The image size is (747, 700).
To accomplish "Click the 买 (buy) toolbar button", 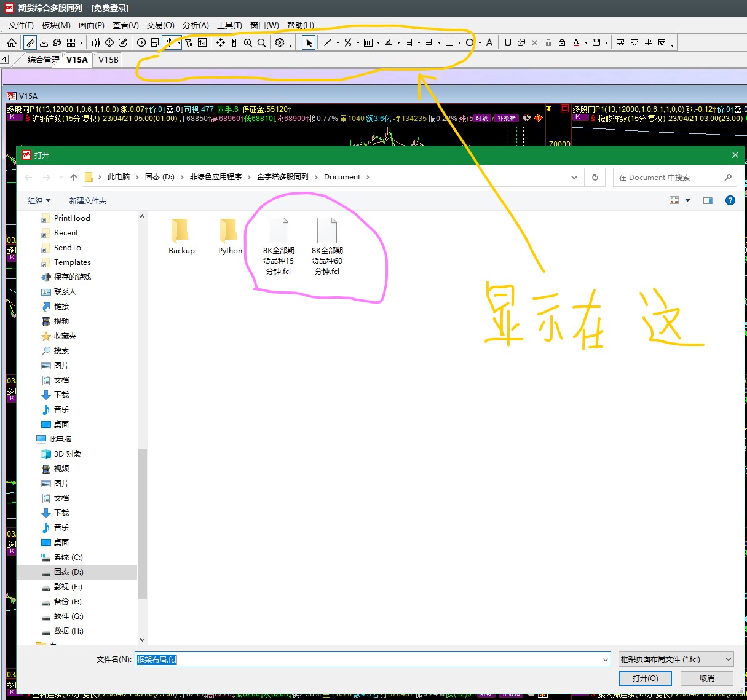I will (x=620, y=42).
